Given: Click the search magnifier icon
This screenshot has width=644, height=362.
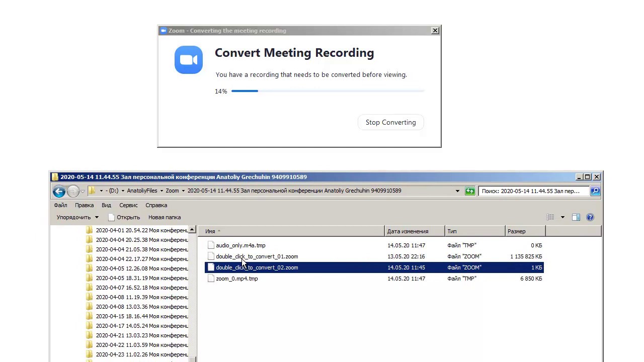Looking at the screenshot, I should click(x=595, y=191).
